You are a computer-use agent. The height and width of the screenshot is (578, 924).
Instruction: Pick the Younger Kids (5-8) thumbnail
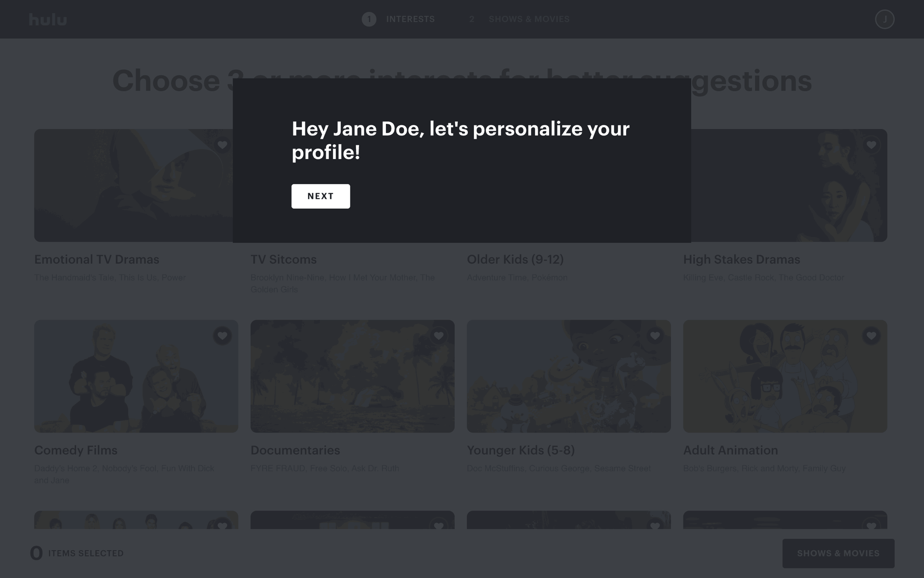pos(569,376)
